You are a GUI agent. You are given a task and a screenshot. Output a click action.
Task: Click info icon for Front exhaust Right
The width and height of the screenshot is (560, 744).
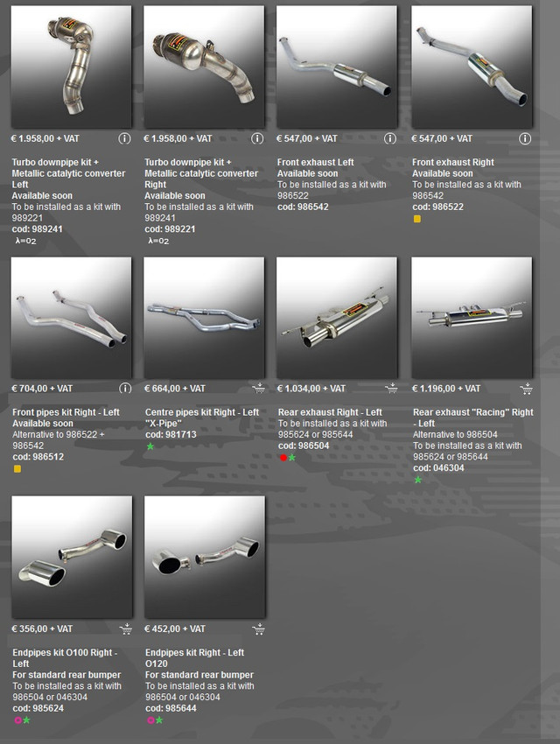coord(525,138)
